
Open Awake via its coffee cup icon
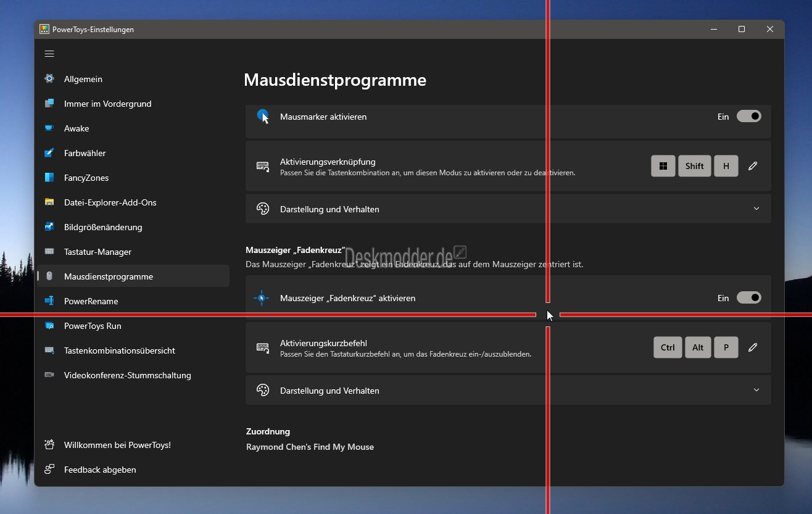pos(49,128)
